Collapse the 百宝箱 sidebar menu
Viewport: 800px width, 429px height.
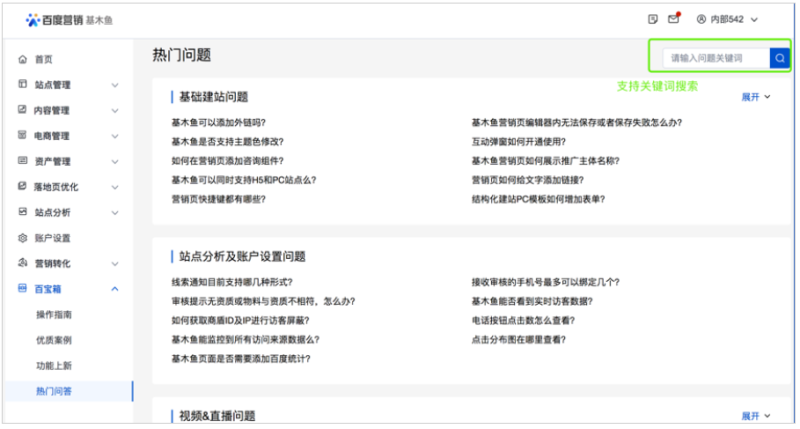click(115, 289)
